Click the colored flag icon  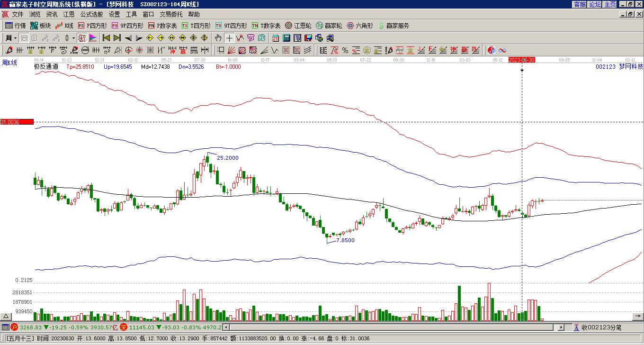92,38
